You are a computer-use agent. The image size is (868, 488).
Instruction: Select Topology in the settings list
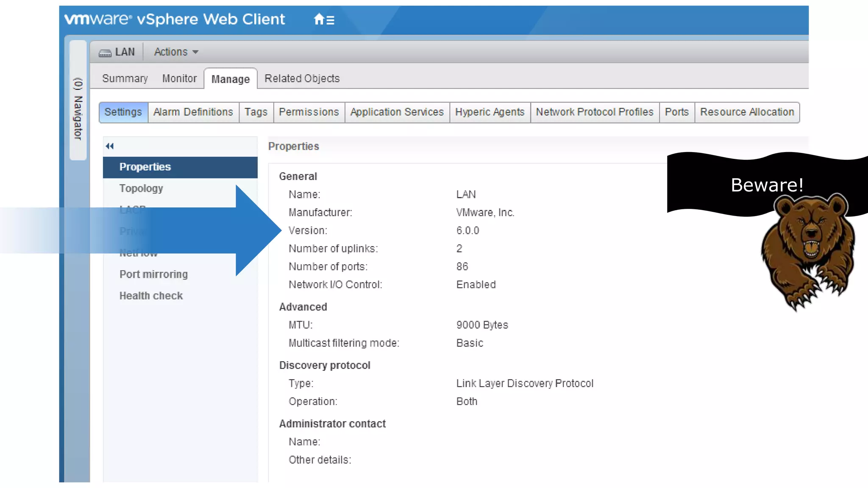(141, 189)
